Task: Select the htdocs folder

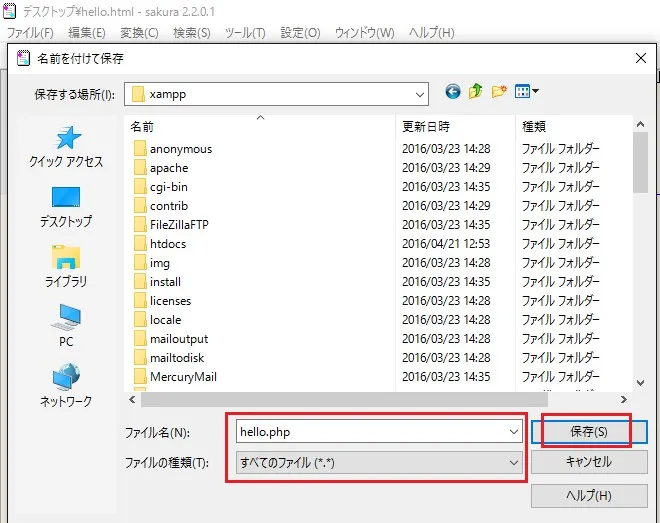Action: (167, 244)
